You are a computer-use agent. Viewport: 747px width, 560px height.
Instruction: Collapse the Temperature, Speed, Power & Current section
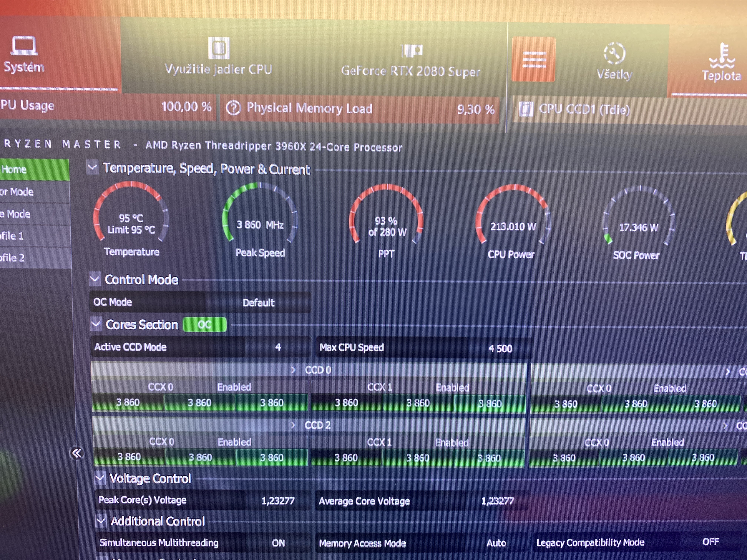[92, 167]
